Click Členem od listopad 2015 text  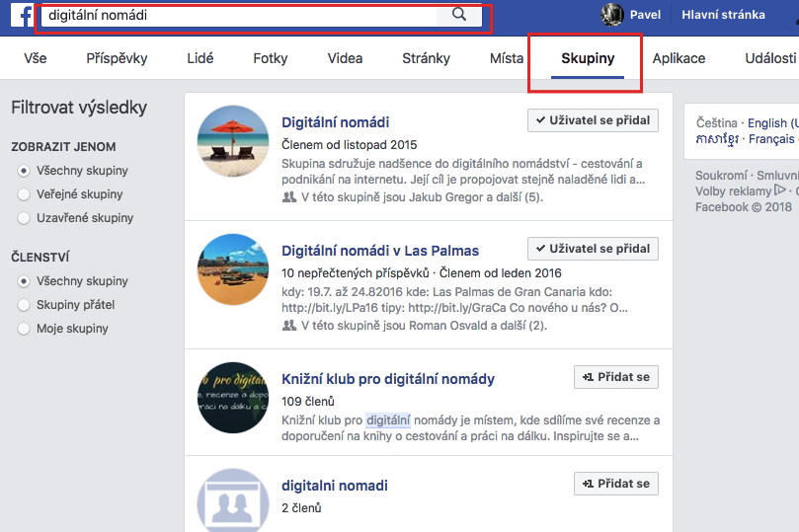[x=349, y=145]
